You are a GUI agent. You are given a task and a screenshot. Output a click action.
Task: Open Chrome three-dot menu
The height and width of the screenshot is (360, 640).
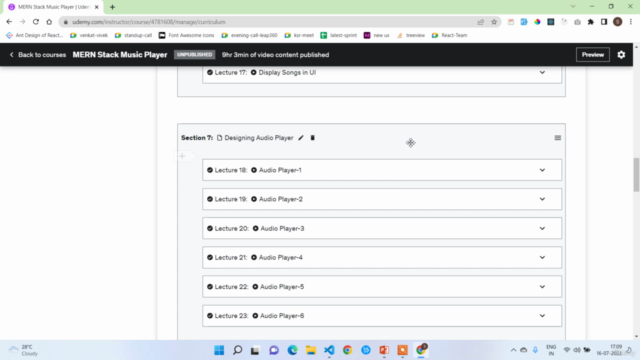tap(631, 22)
